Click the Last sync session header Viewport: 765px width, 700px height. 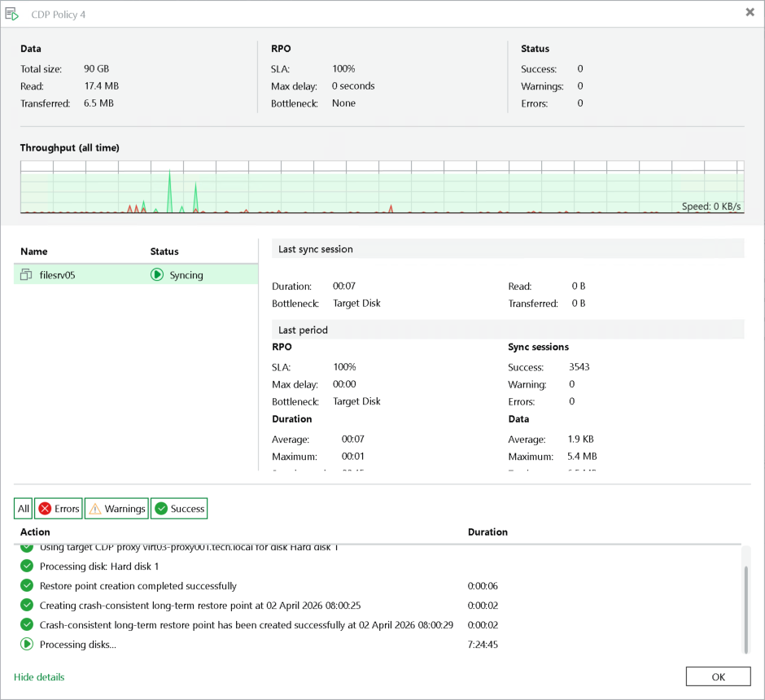508,249
